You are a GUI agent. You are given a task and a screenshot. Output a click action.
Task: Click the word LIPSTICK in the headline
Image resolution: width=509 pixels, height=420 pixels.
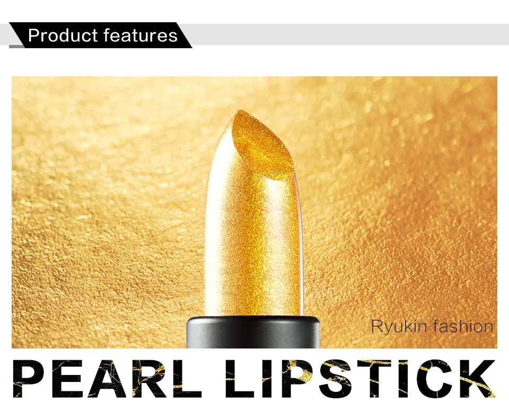click(361, 379)
